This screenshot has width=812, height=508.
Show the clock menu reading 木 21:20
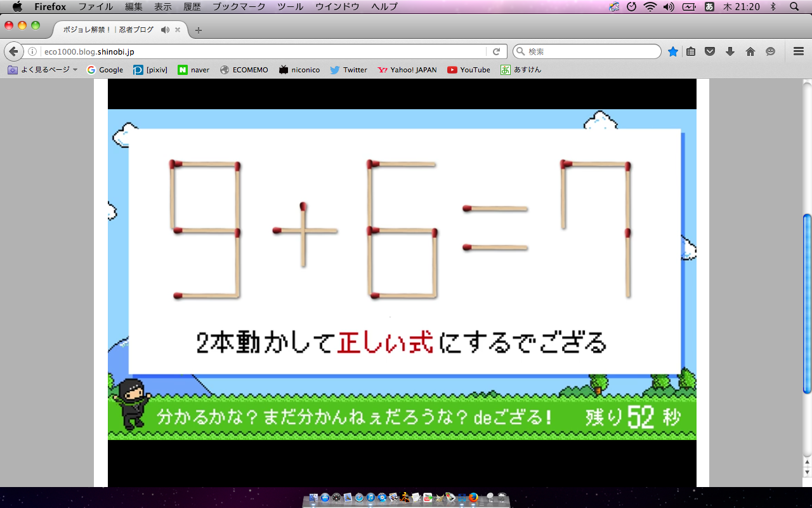pyautogui.click(x=741, y=7)
